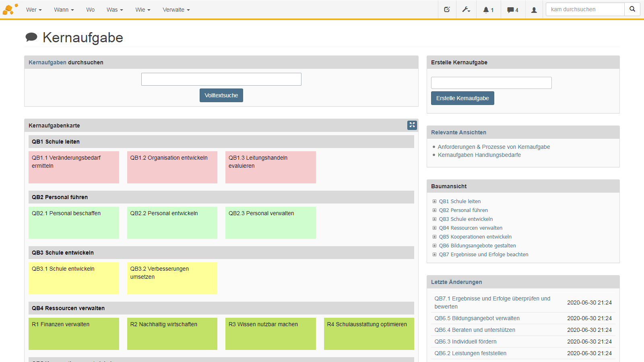Expand Kernaufgabenkarte to fullscreen
This screenshot has height=362, width=644.
[x=412, y=125]
